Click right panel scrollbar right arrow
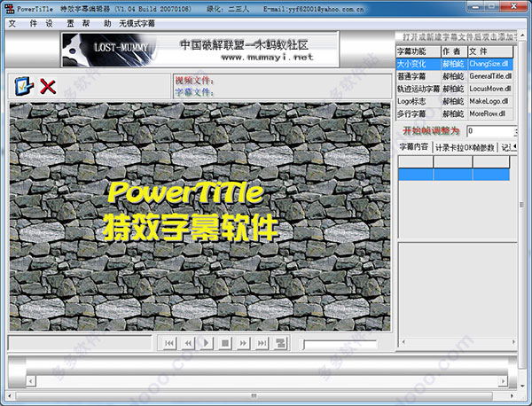This screenshot has width=532, height=406. [513, 342]
